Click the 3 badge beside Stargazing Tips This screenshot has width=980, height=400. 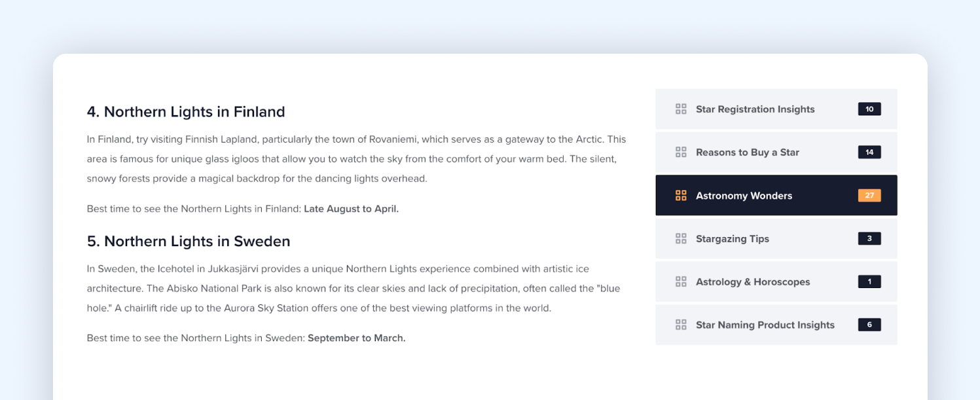point(869,238)
